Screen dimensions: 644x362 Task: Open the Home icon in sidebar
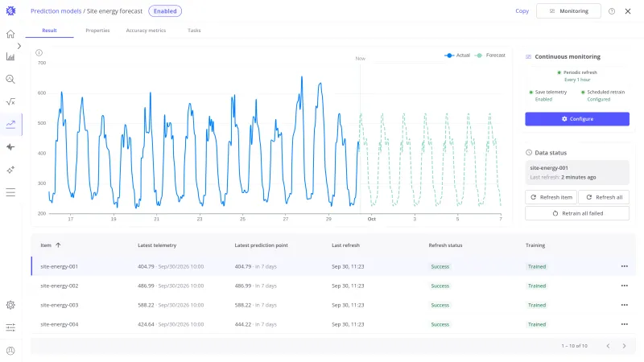[x=10, y=34]
